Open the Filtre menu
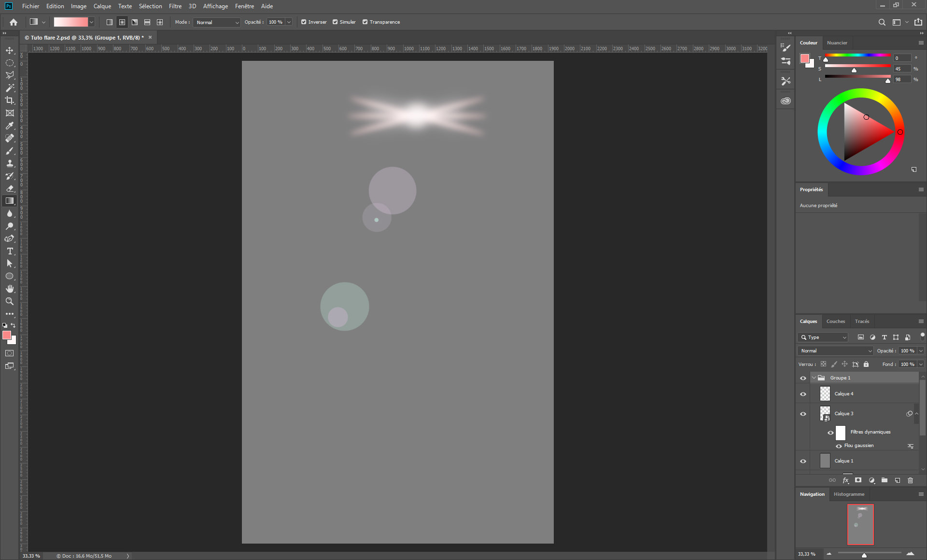Screen dimensions: 927x560 coord(175,6)
